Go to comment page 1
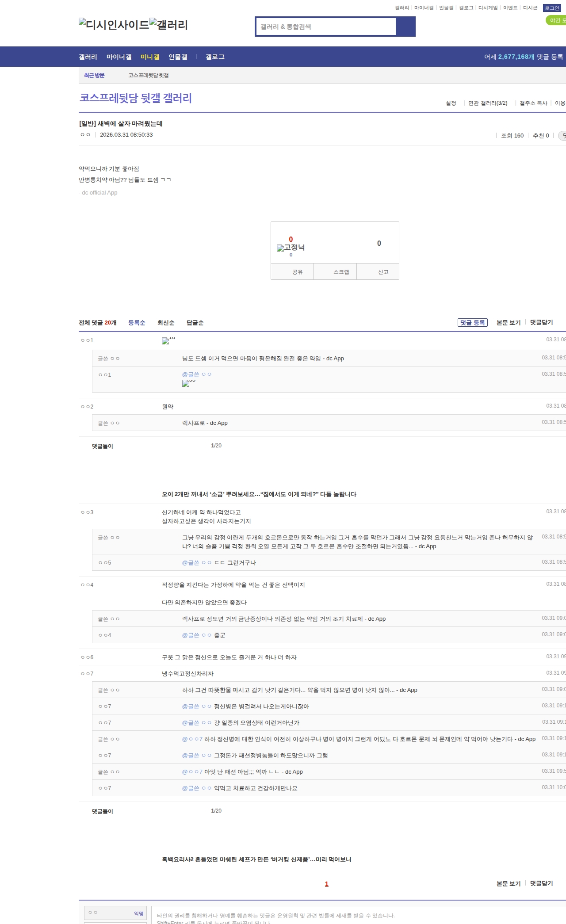 (327, 884)
